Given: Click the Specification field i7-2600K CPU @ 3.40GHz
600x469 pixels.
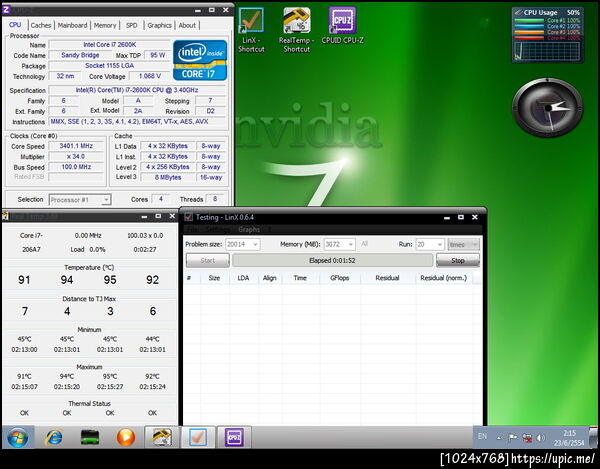Looking at the screenshot, I should [x=137, y=90].
